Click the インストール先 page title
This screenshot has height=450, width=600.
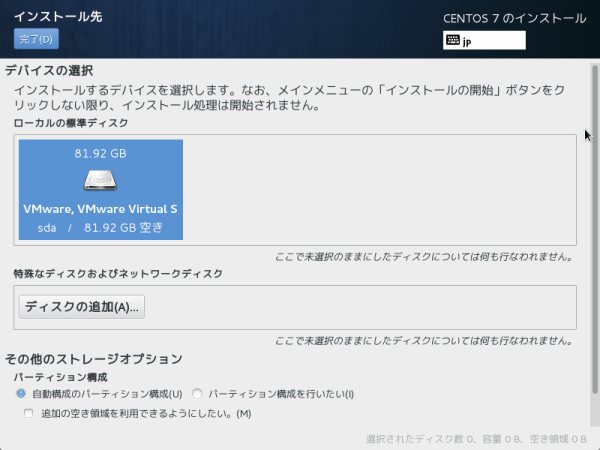(58, 16)
